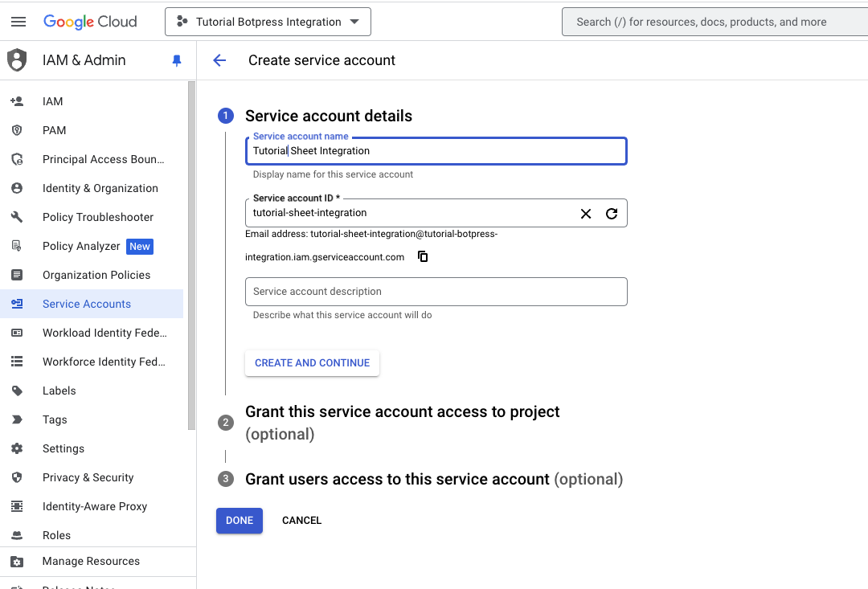Go to Policy Analyzer page
This screenshot has width=868, height=589.
[81, 246]
